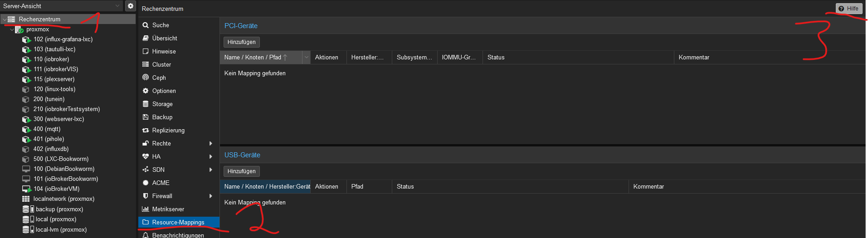Click the proxmox node server icon
Image resolution: width=868 pixels, height=238 pixels.
[20, 29]
